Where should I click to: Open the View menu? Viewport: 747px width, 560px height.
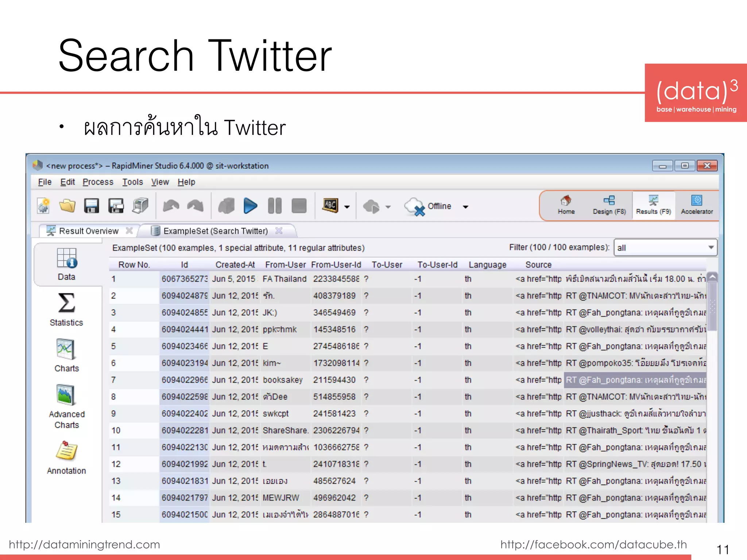pyautogui.click(x=160, y=182)
